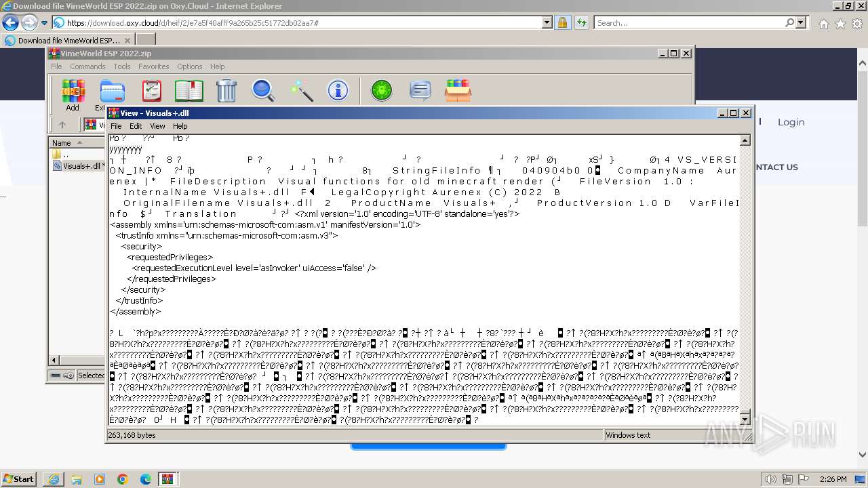Open the Tools menu in WinRAR
868x488 pixels.
click(122, 66)
